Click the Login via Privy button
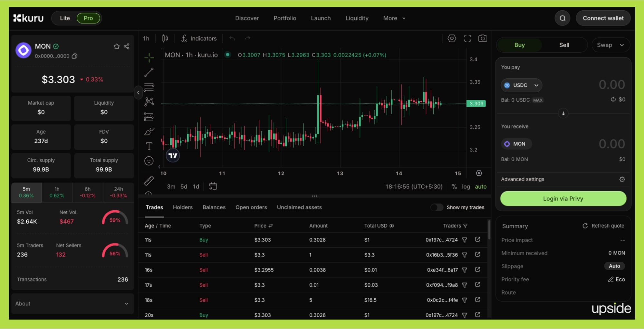Viewport: 644px width, 329px height. click(563, 199)
